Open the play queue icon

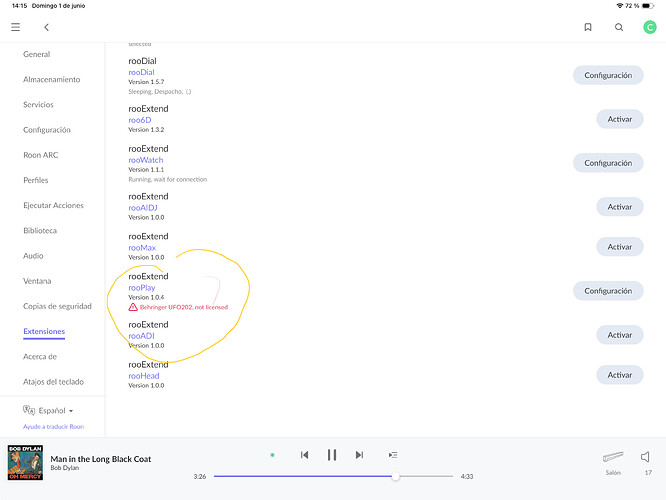tap(393, 455)
